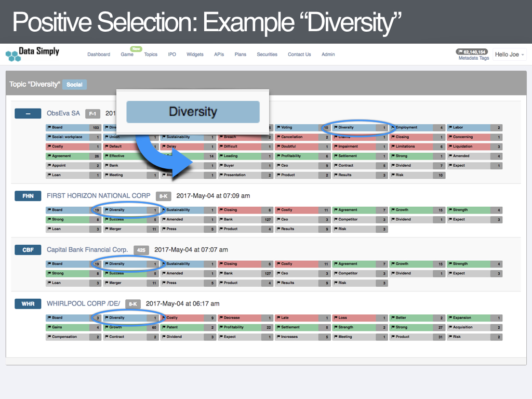532x399 pixels.
Task: Click the 2017-May-04 at 06:17 am timestamp
Action: (182, 303)
